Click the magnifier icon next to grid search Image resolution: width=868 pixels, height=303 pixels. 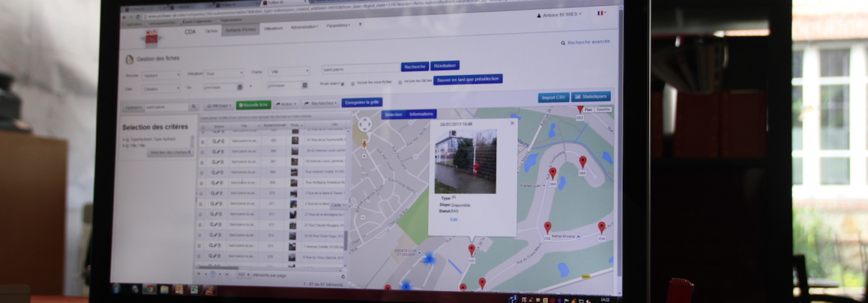click(194, 107)
